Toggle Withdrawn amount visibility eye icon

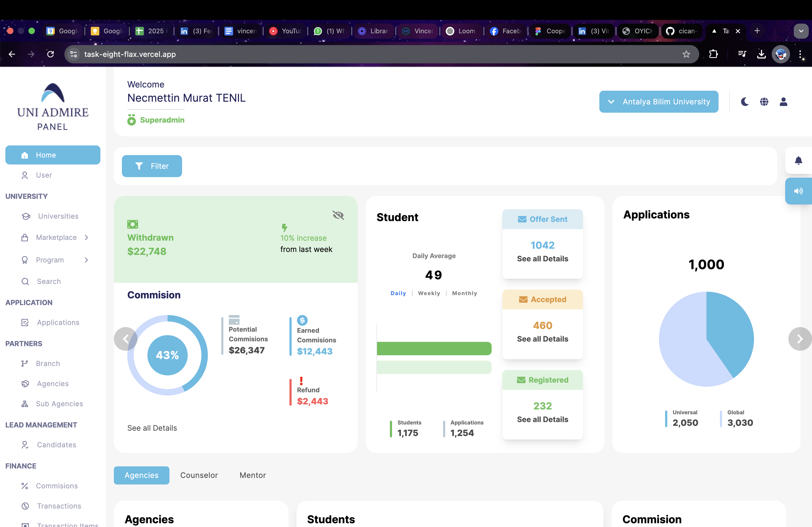[x=338, y=215]
